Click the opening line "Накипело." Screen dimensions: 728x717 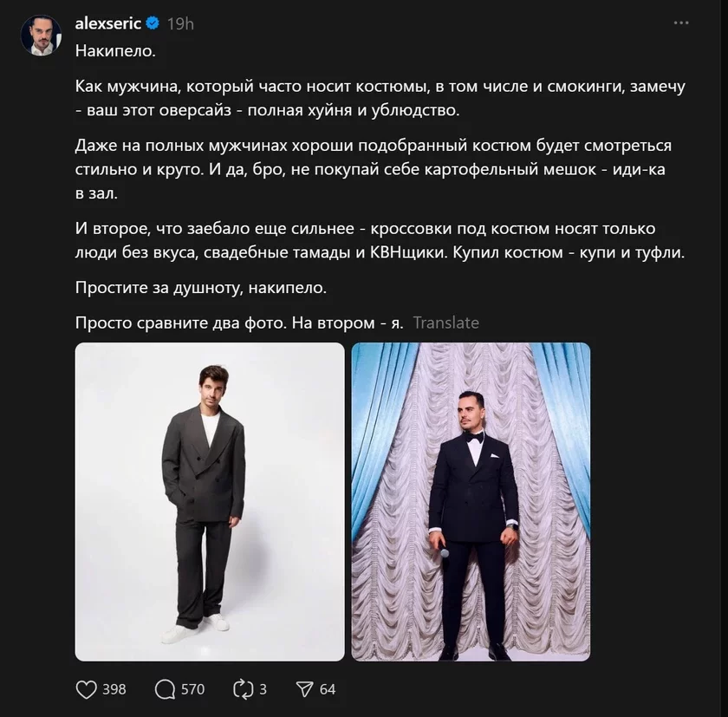pyautogui.click(x=115, y=51)
